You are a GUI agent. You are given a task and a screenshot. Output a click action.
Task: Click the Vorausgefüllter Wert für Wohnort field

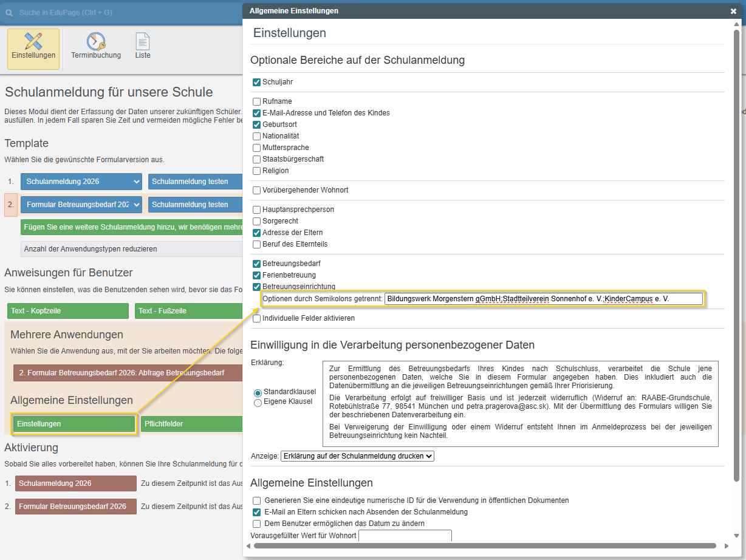pyautogui.click(x=405, y=536)
